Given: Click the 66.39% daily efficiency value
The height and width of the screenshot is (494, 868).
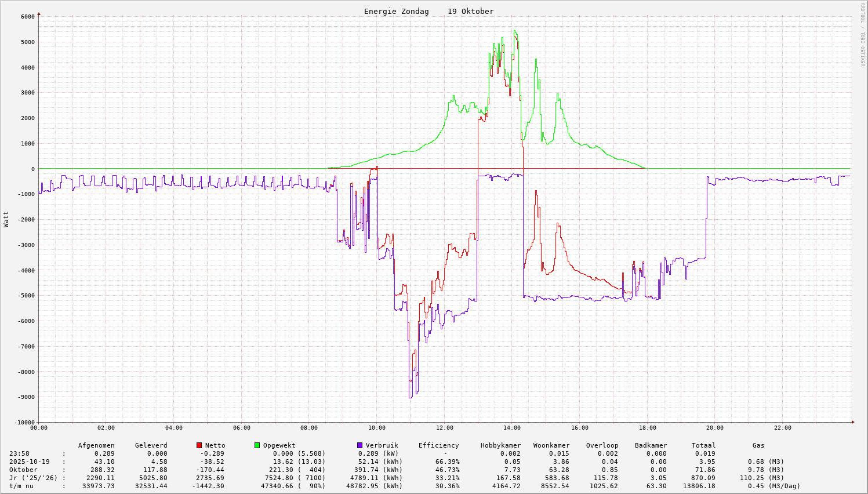Looking at the screenshot, I should click(x=447, y=462).
